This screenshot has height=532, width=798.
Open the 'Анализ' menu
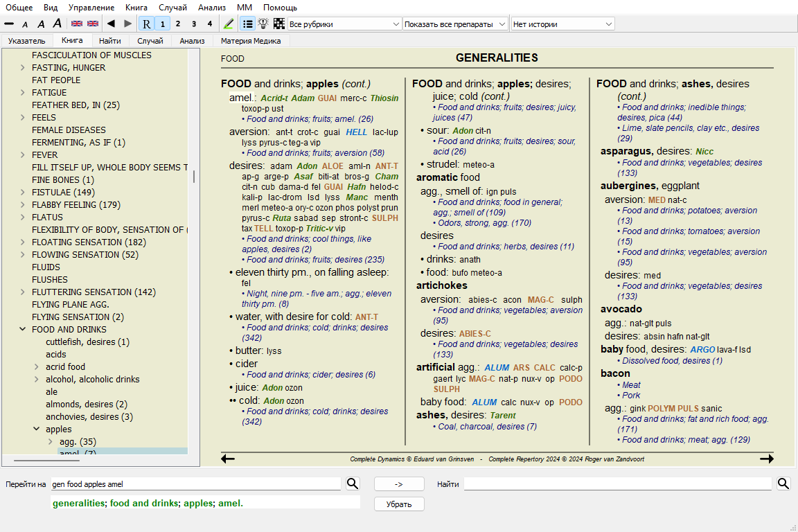point(211,8)
